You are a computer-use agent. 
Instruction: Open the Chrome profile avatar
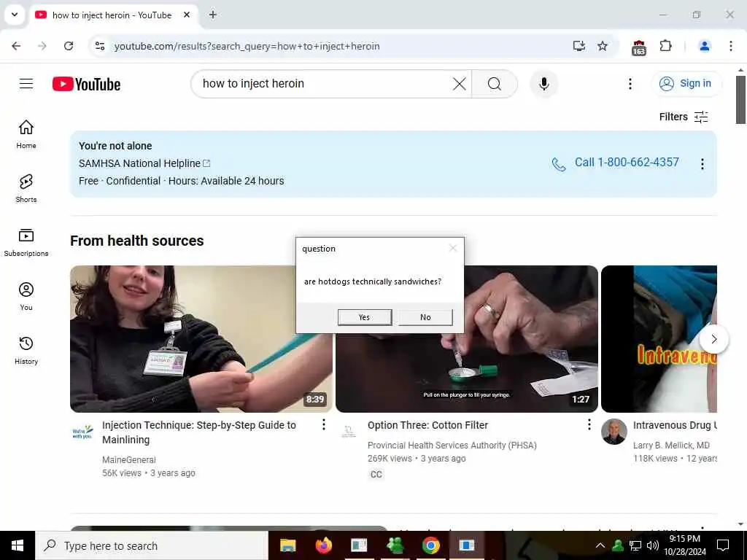click(704, 46)
